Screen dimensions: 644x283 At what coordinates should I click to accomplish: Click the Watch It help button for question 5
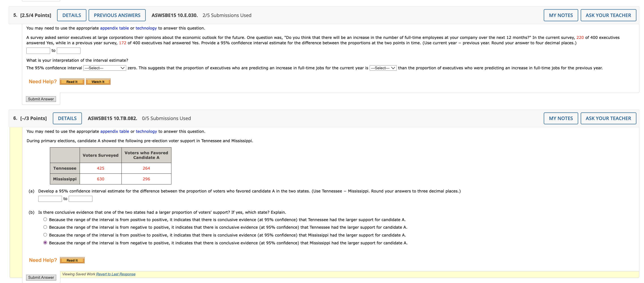[98, 82]
